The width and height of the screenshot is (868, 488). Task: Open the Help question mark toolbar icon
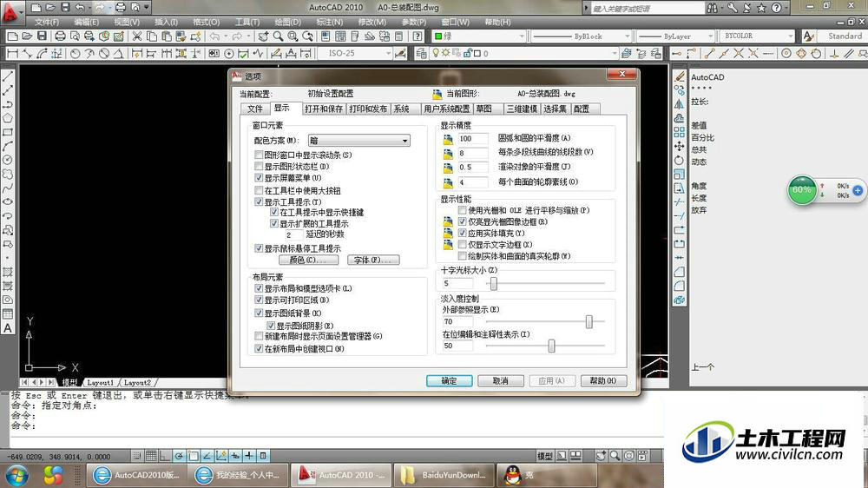pyautogui.click(x=418, y=36)
